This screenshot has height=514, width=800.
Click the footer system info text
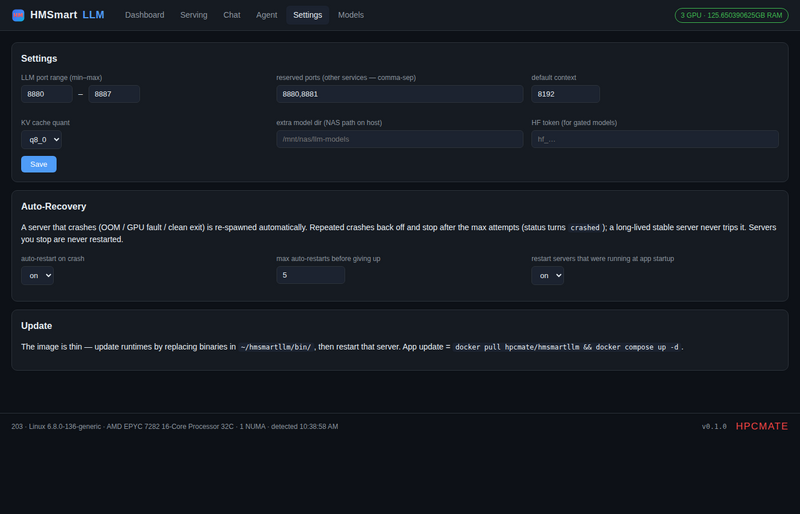tap(174, 427)
